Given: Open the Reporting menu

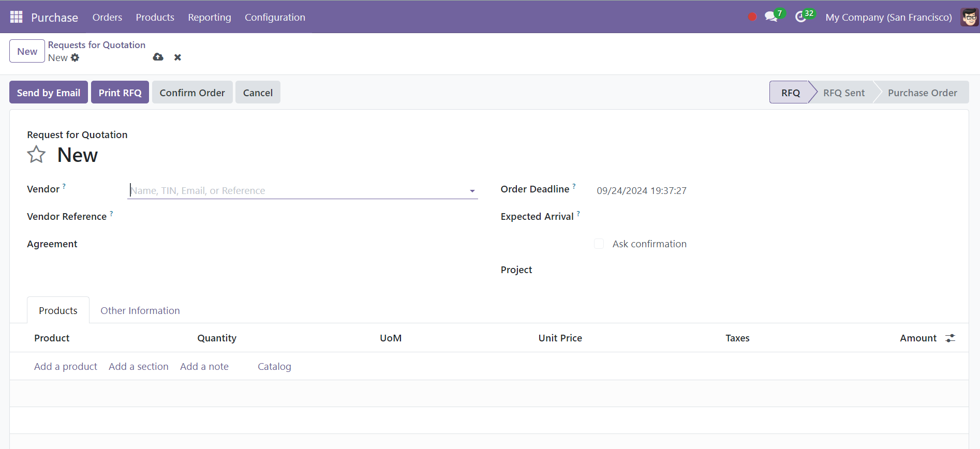Looking at the screenshot, I should pyautogui.click(x=210, y=17).
